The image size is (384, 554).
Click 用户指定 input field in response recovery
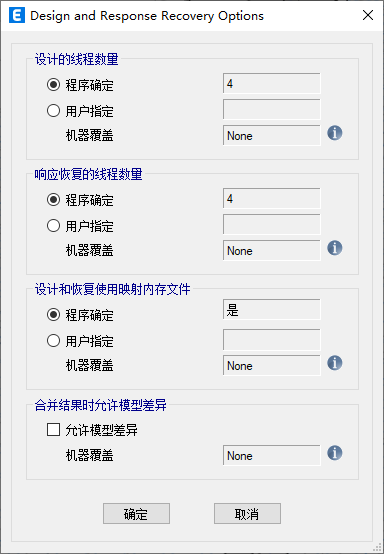pos(272,224)
